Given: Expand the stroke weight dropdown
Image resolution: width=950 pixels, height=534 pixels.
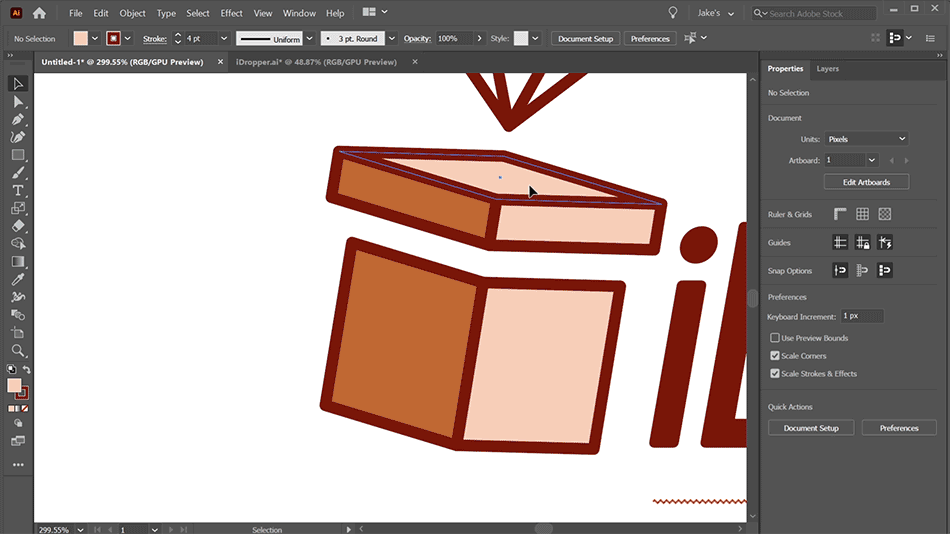Looking at the screenshot, I should coord(224,38).
